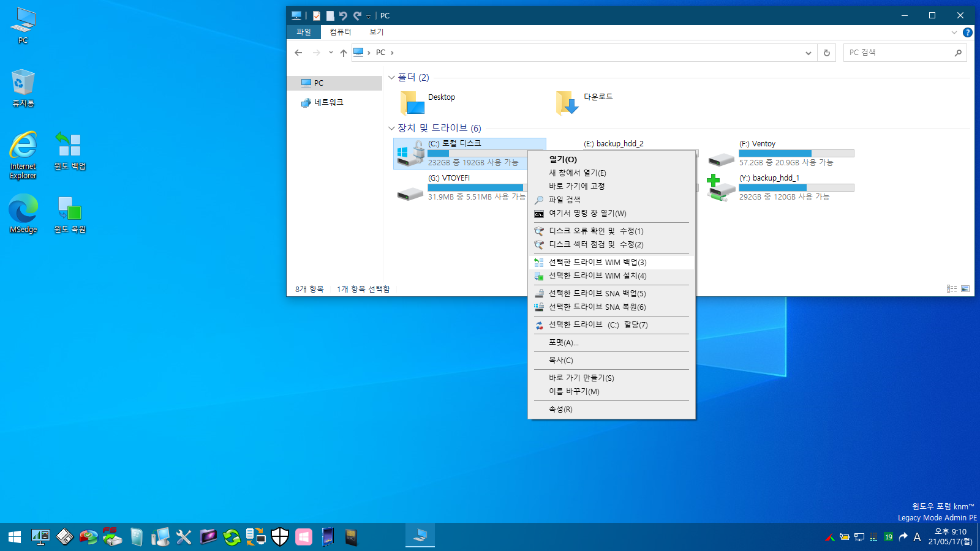Choose 포맷(A)... from the context menu
Viewport: 980px width, 551px height.
tap(611, 343)
